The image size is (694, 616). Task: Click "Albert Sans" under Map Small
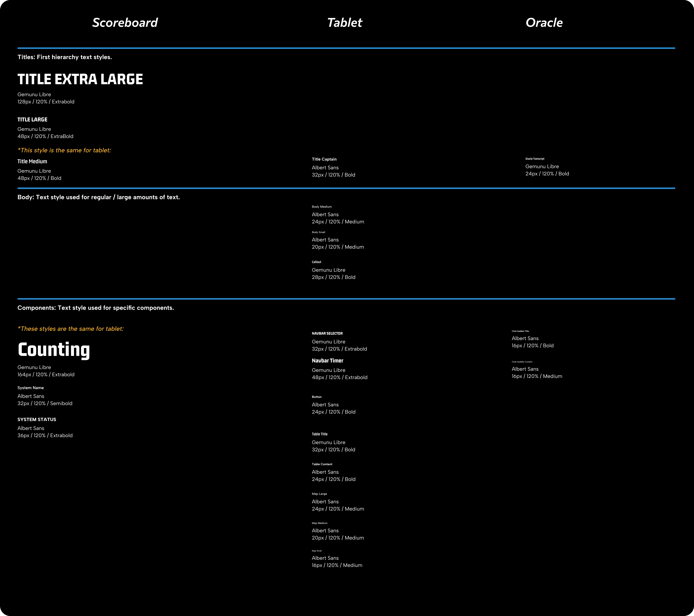(325, 558)
